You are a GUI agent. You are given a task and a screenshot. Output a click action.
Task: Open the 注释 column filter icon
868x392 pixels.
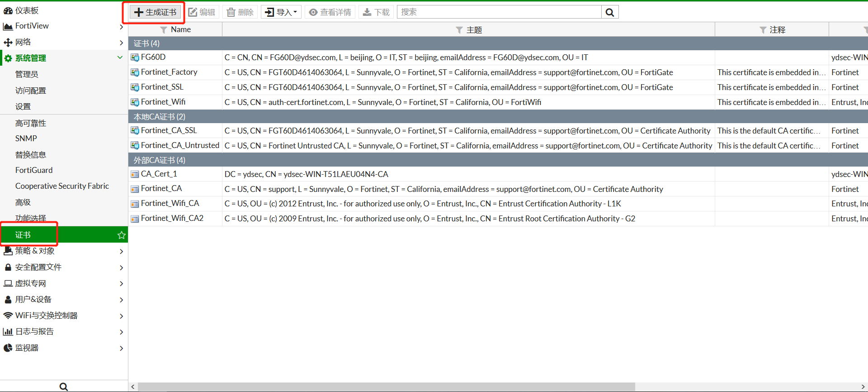tap(763, 30)
